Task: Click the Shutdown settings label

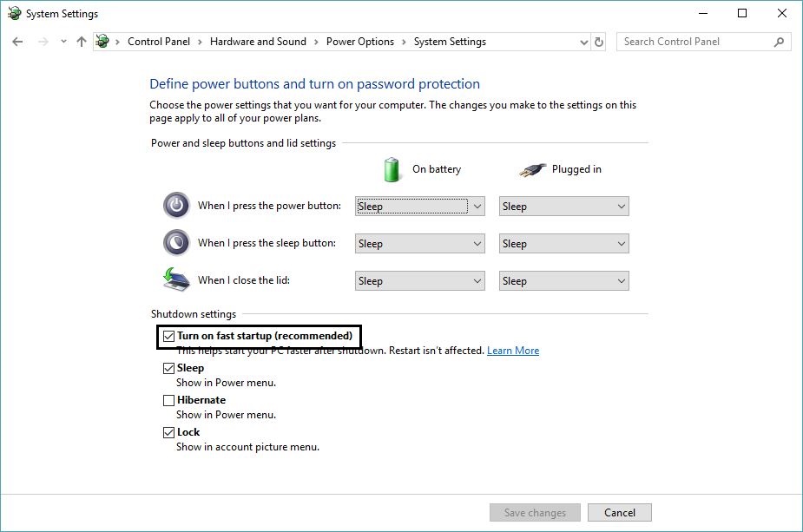Action: click(194, 314)
